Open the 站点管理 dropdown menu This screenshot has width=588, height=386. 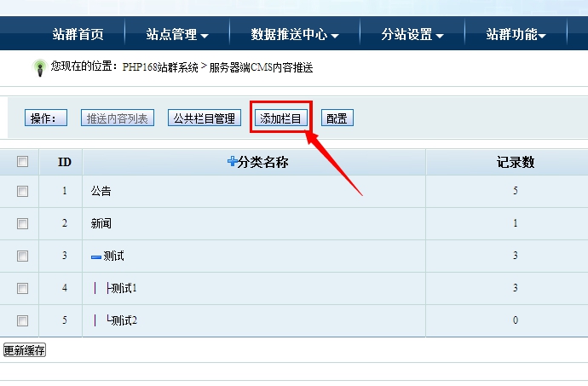click(x=176, y=35)
